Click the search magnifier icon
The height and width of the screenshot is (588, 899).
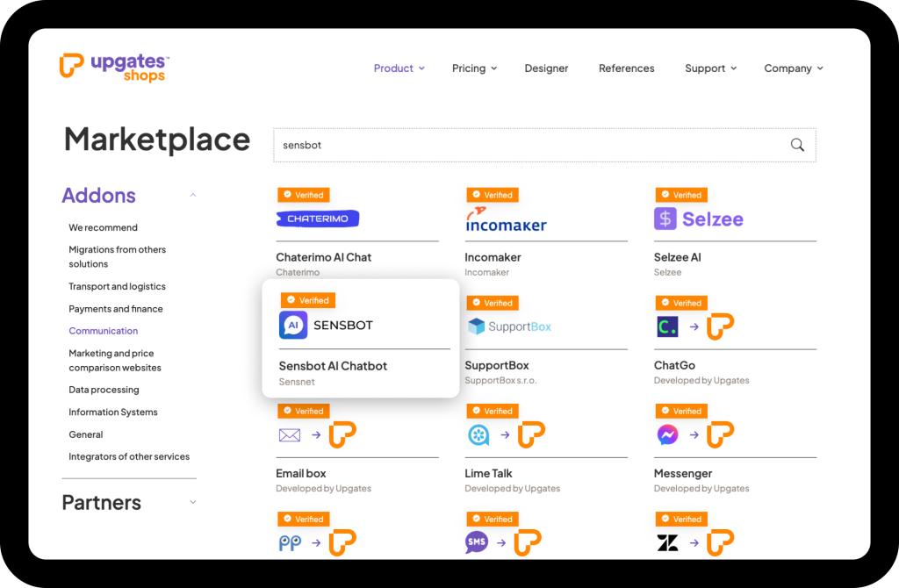click(x=796, y=145)
